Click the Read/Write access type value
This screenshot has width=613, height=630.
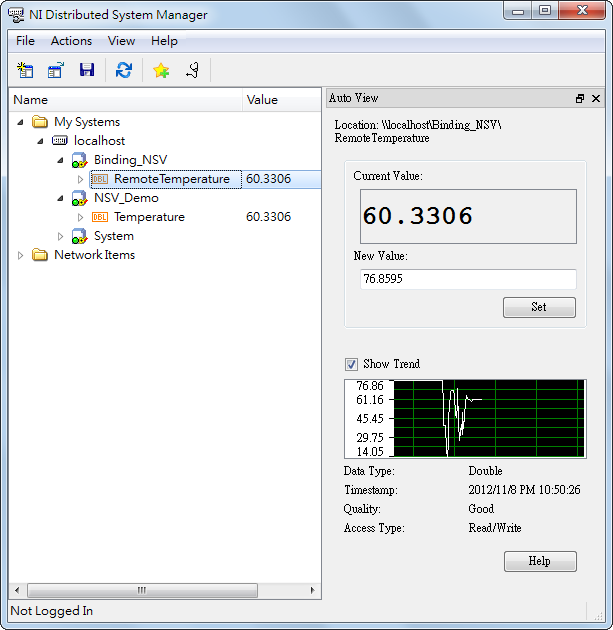tap(495, 528)
